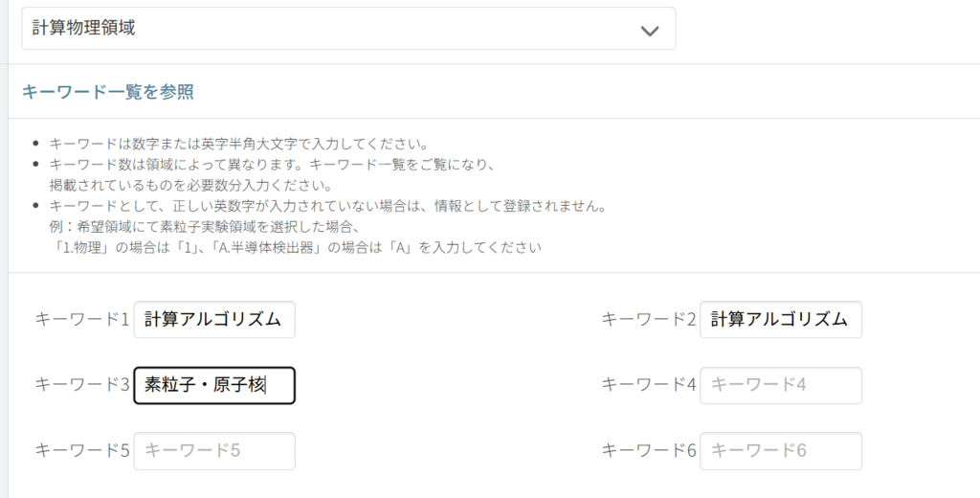Click the キーワード6 label beside its input
The height and width of the screenshot is (498, 980).
[x=649, y=450]
